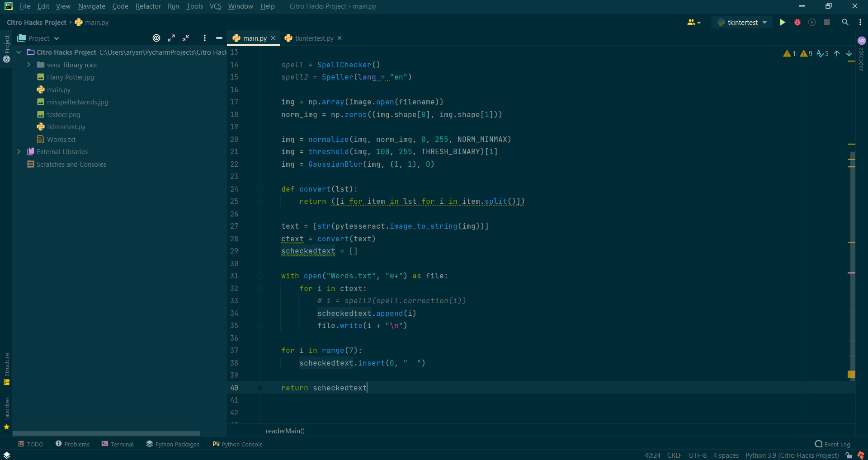
Task: Close the main.py editor tab
Action: click(x=273, y=38)
